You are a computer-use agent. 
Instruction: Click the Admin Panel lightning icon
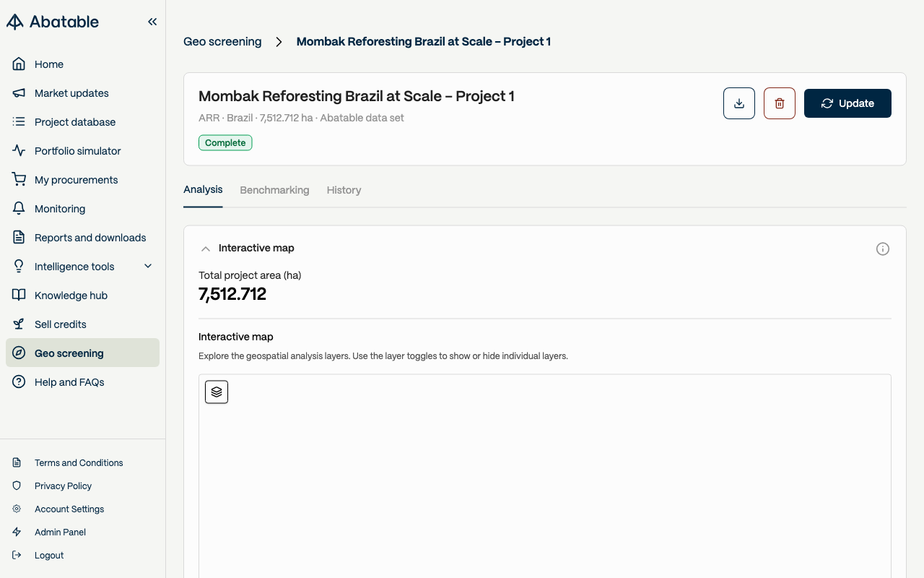click(x=17, y=532)
